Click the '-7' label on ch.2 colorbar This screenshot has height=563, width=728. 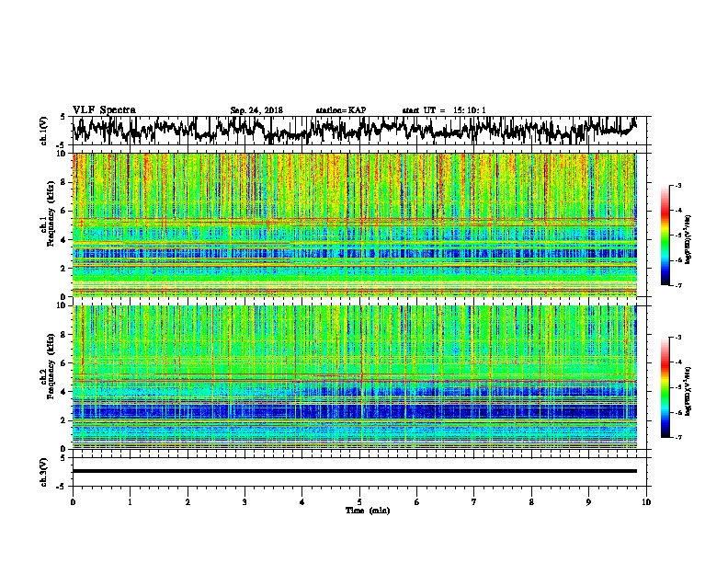[x=678, y=438]
